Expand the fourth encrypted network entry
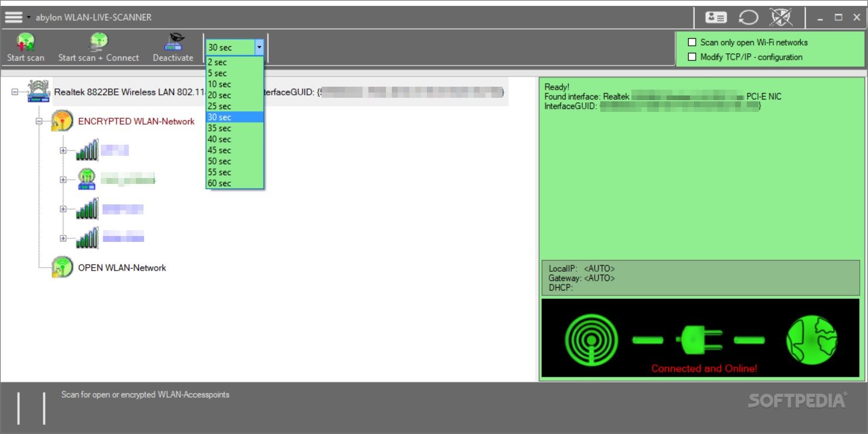 63,238
